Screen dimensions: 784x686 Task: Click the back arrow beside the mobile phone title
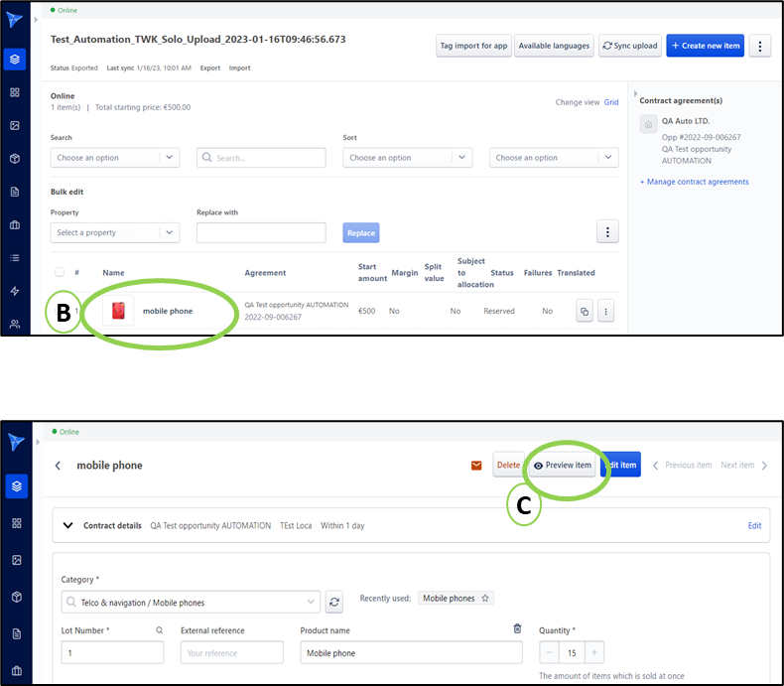[58, 466]
